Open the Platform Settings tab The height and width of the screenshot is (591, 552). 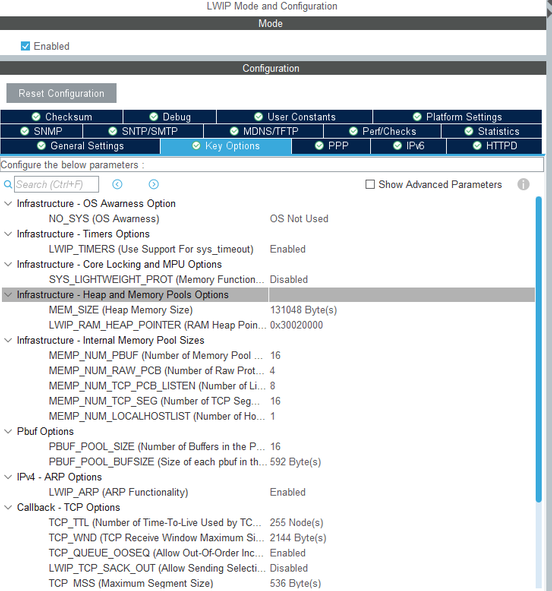(457, 117)
